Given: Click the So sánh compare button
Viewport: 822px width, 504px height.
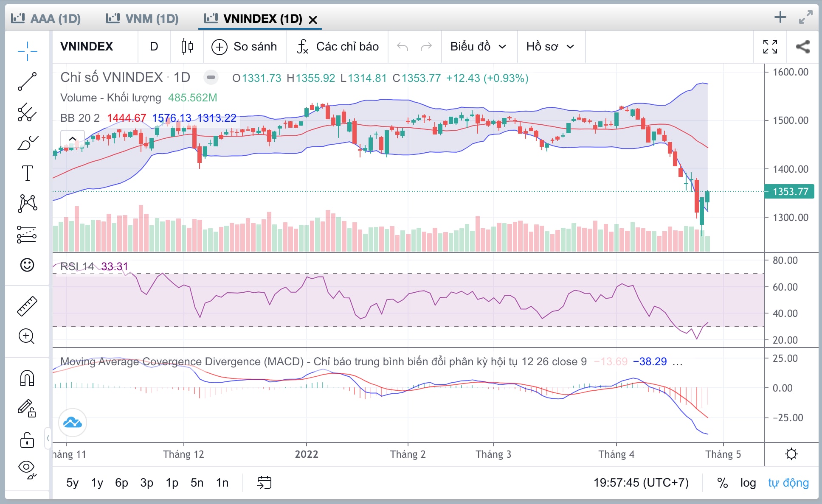Looking at the screenshot, I should [244, 47].
